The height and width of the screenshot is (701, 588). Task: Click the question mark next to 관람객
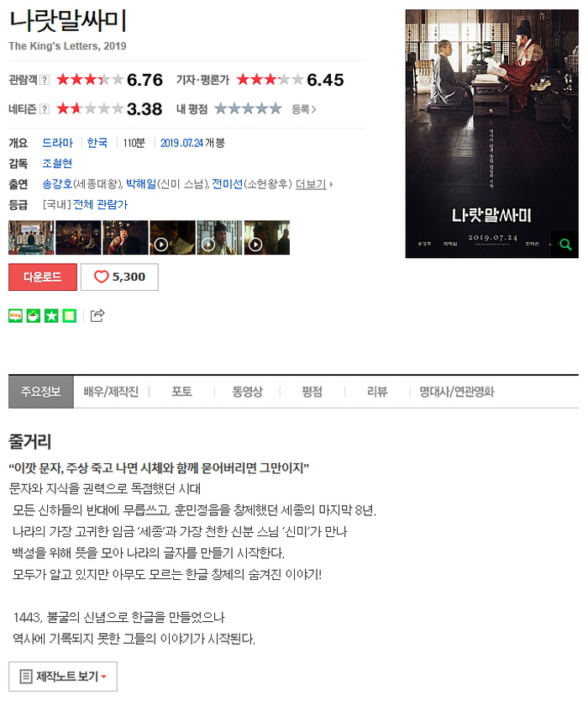tap(45, 80)
